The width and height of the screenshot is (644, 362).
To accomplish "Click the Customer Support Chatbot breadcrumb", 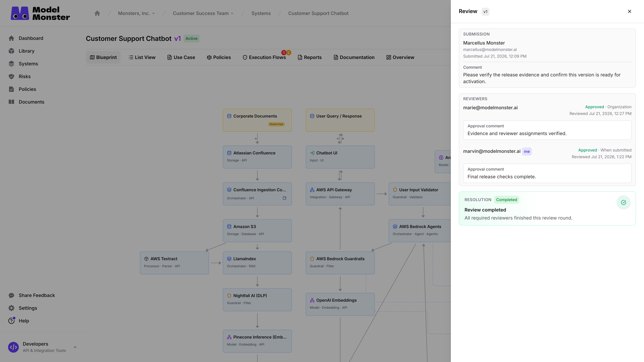I will (x=318, y=14).
